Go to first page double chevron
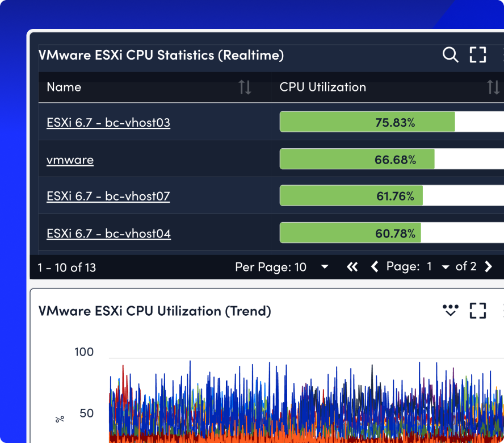504x443 pixels. click(x=352, y=267)
